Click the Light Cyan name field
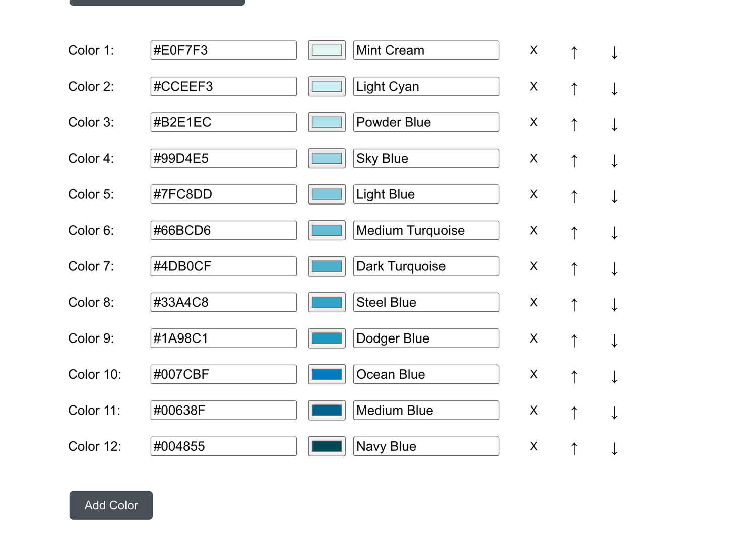Screen dimensions: 756x543 coord(426,86)
